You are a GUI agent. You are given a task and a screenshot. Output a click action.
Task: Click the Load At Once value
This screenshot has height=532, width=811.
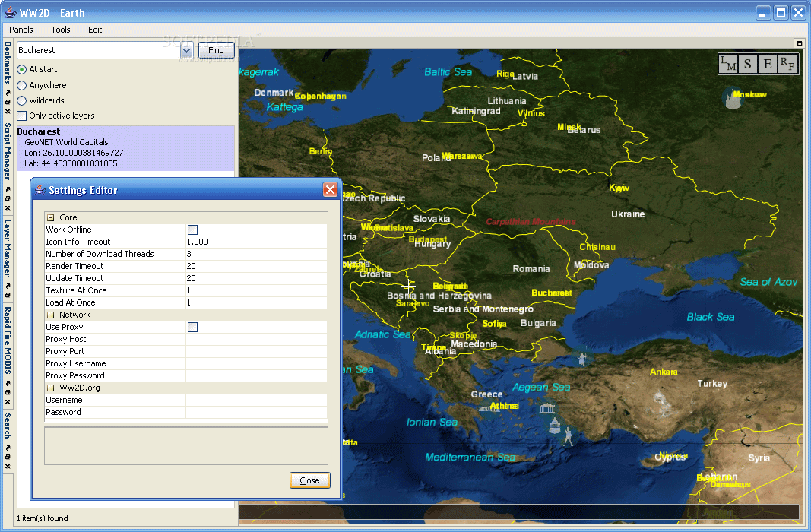256,302
